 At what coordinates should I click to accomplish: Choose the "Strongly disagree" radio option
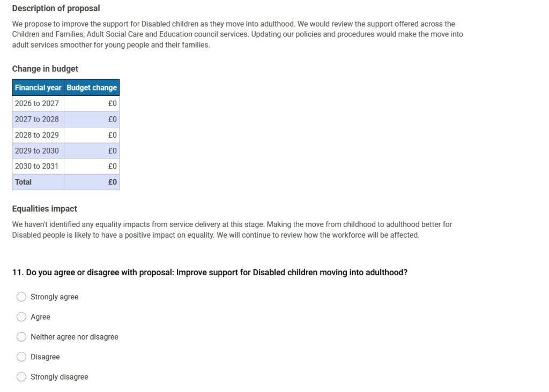[x=21, y=377]
